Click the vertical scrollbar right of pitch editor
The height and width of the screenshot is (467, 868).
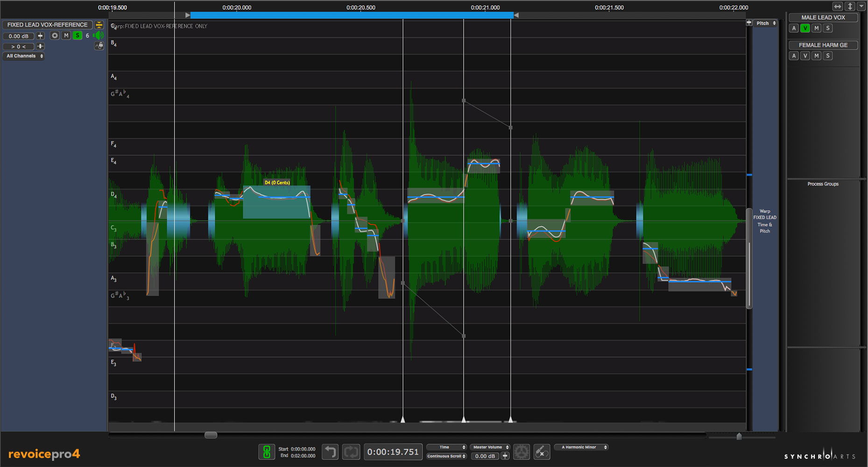(x=749, y=258)
